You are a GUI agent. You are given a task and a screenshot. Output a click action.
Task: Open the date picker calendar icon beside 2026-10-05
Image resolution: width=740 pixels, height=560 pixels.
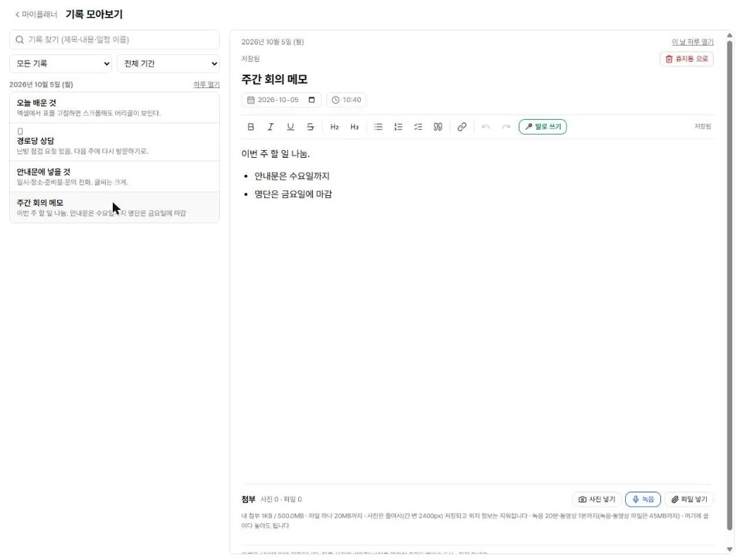coord(312,99)
